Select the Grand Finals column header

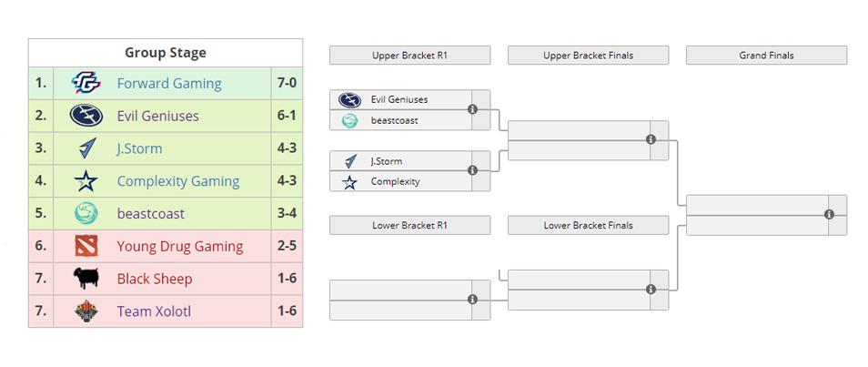766,56
